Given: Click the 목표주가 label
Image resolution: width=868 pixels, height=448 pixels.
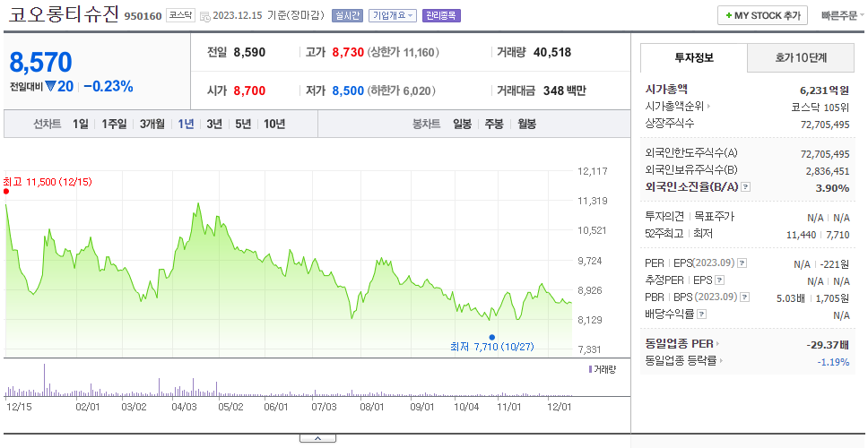Looking at the screenshot, I should tap(714, 216).
